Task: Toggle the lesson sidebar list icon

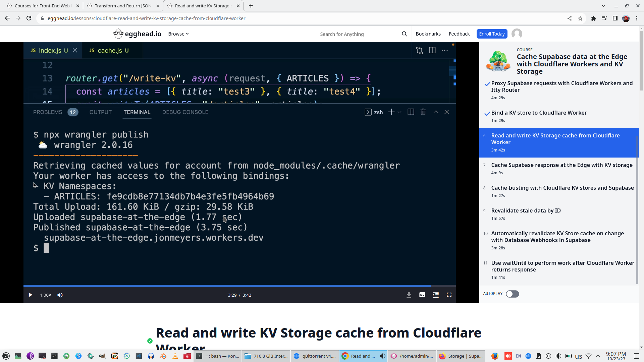Action: (435, 295)
